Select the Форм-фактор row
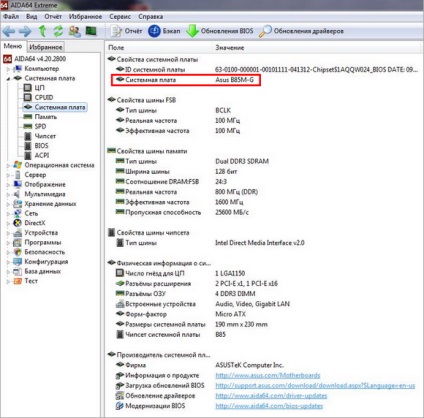The image size is (424, 418). click(181, 314)
